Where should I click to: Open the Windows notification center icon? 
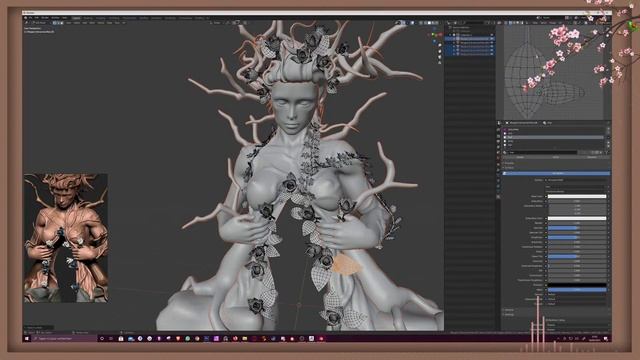tap(606, 338)
